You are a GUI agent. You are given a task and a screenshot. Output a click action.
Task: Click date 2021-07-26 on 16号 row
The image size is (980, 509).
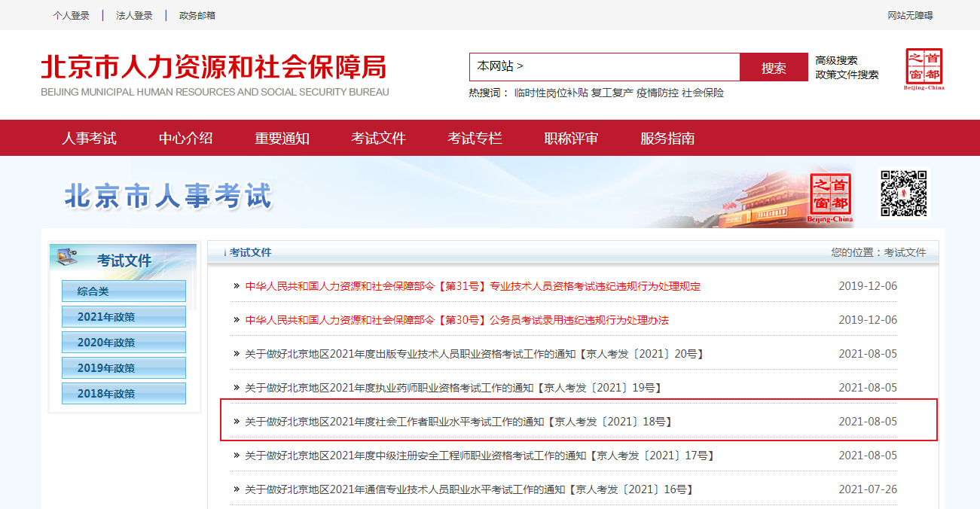click(x=868, y=489)
